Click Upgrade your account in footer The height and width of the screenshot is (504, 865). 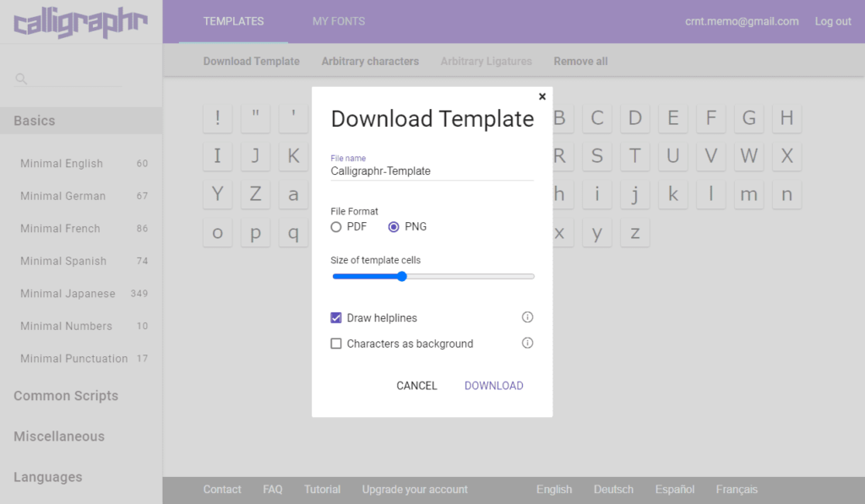(415, 489)
